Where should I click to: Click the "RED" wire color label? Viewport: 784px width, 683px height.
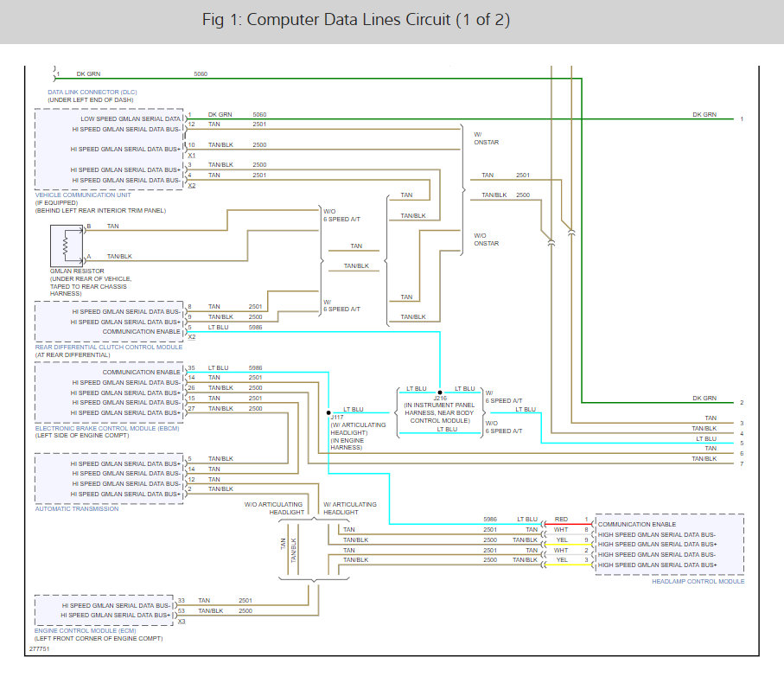pos(561,520)
